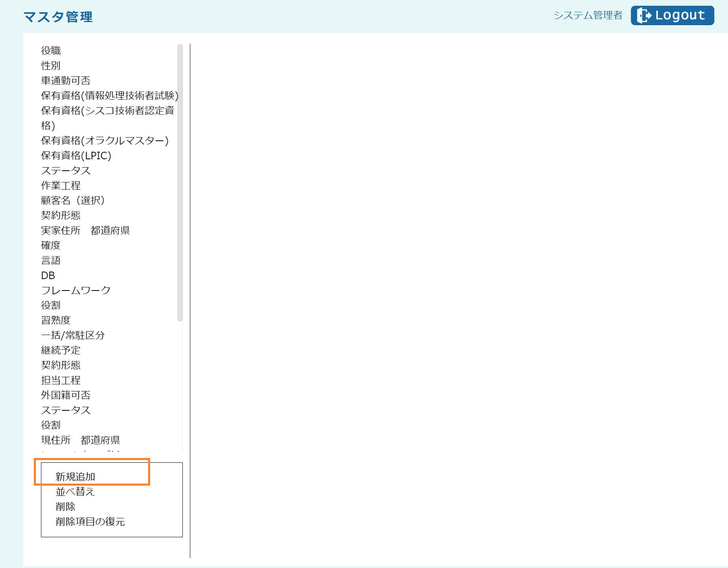The height and width of the screenshot is (568, 728).
Task: Click the マスタ管理 page title
Action: coord(58,17)
